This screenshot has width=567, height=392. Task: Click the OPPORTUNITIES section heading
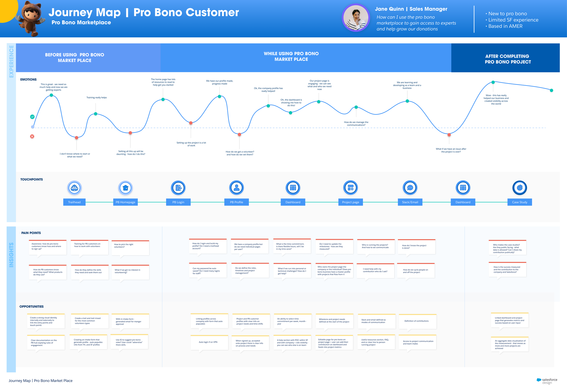(32, 307)
